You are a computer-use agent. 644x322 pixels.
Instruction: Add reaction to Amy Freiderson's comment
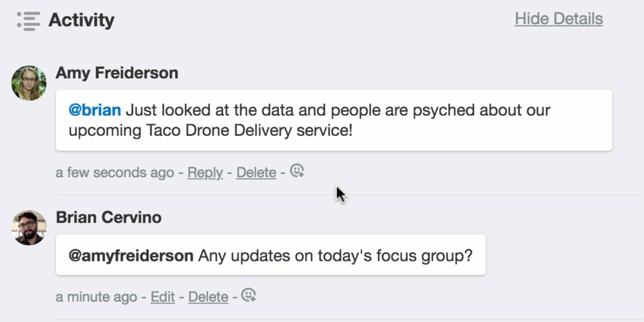297,171
